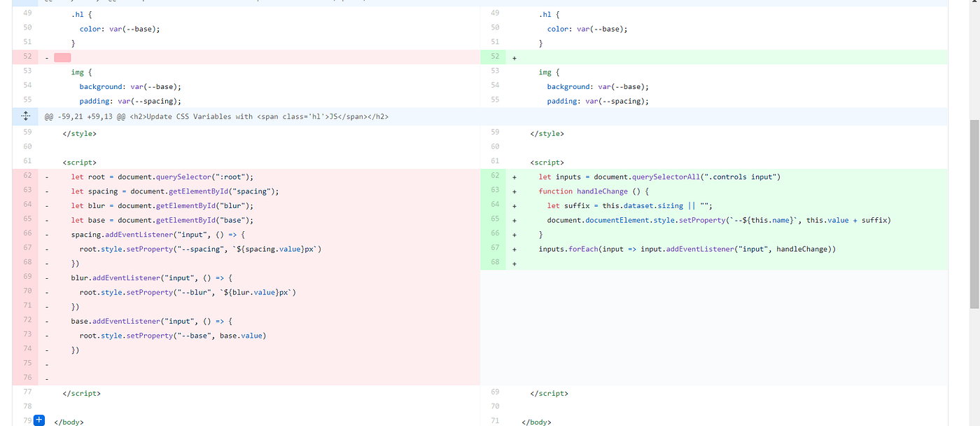Click the green added line number 68
980x426 pixels.
tap(495, 263)
